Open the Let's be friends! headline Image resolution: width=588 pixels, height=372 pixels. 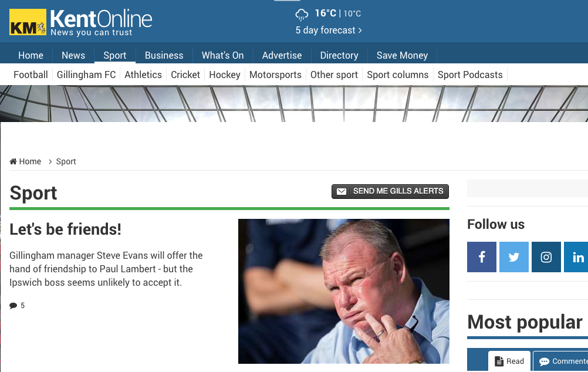pyautogui.click(x=65, y=229)
